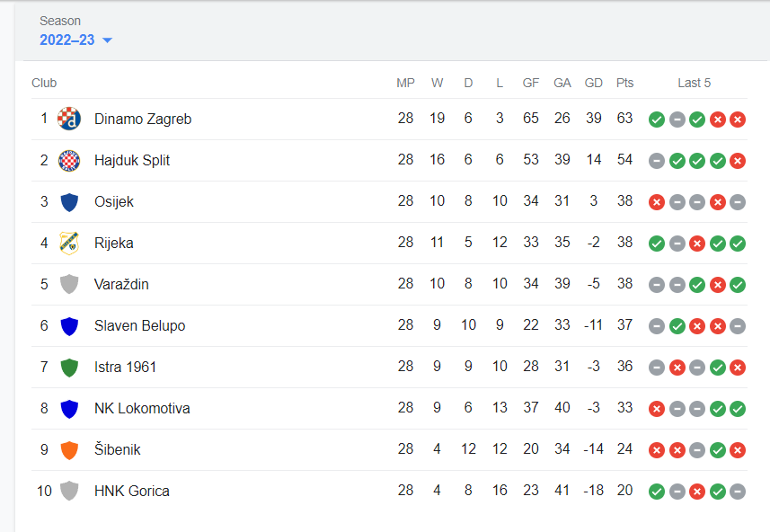Click the Pts column header
This screenshot has width=770, height=532.
tap(624, 83)
